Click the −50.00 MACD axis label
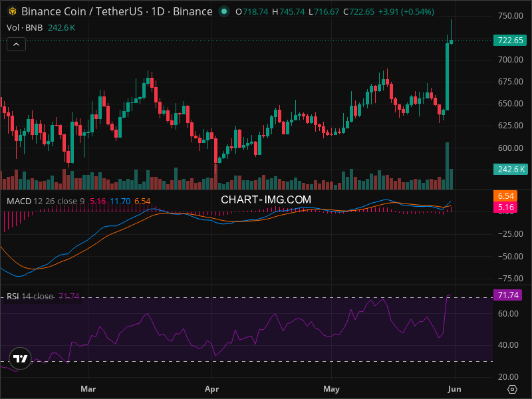Image resolution: width=532 pixels, height=399 pixels. coord(510,256)
